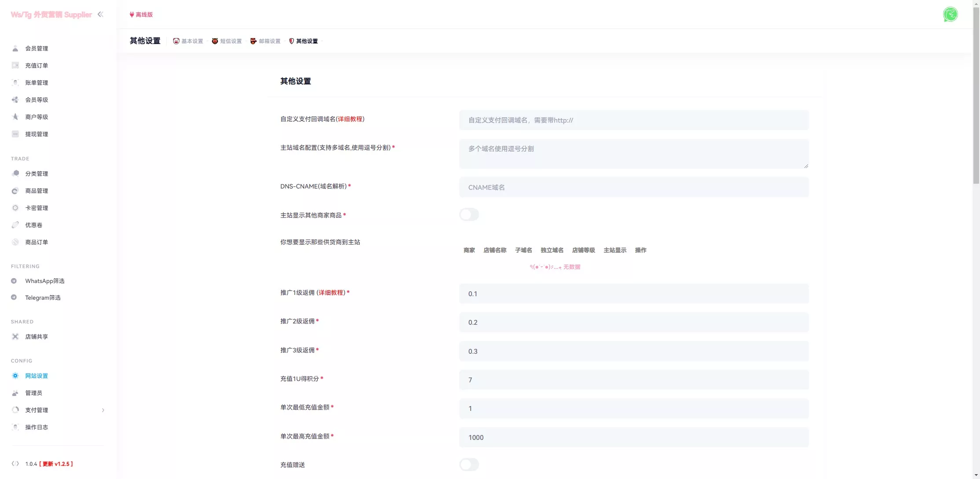Screen dimensions: 980x479
Task: Click the code icon beside version 1.0.4
Action: tap(15, 464)
